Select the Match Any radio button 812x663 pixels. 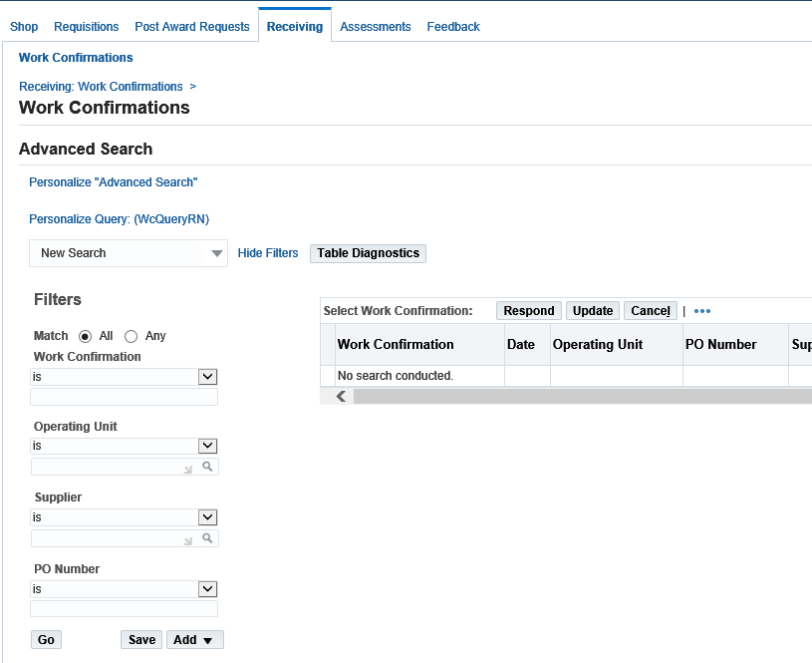[132, 336]
